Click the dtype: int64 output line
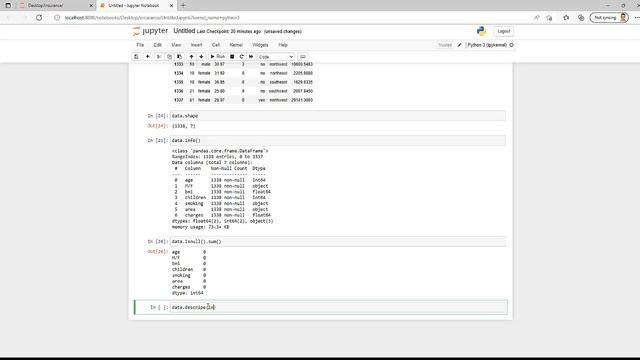 coord(187,293)
